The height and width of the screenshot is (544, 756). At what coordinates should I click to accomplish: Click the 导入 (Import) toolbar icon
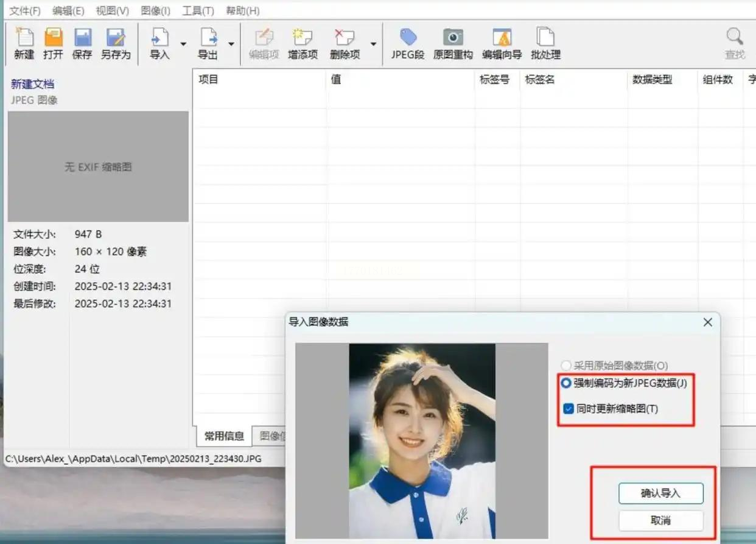tap(159, 38)
